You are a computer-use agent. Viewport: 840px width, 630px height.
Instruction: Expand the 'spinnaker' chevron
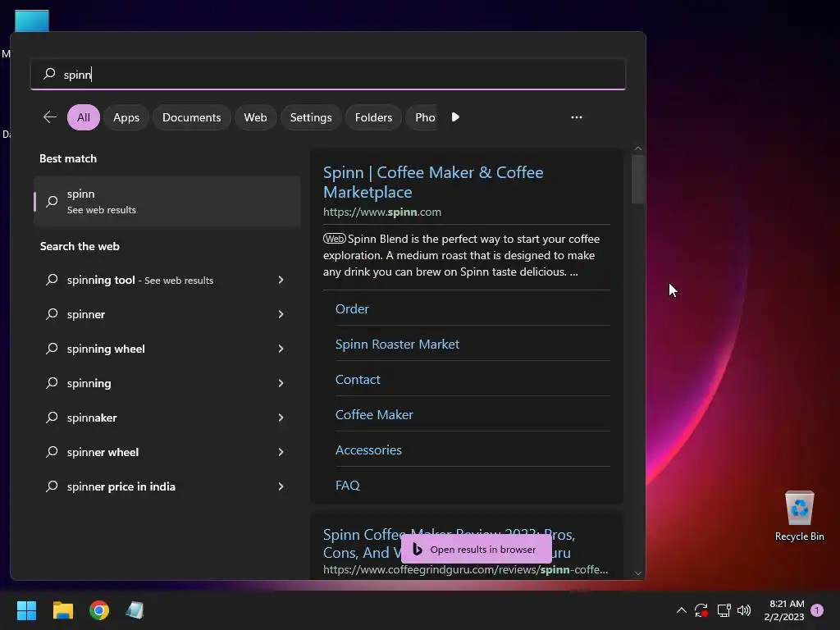(281, 418)
